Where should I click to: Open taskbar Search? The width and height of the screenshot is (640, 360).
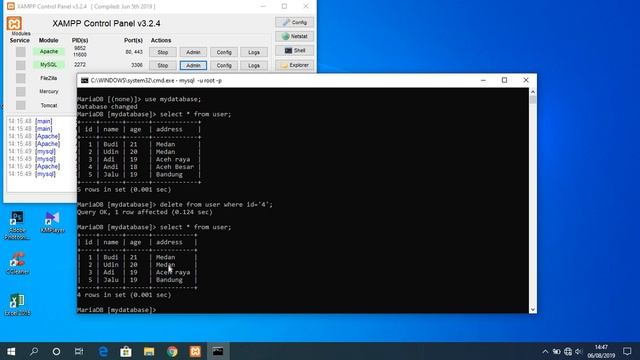pos(34,351)
